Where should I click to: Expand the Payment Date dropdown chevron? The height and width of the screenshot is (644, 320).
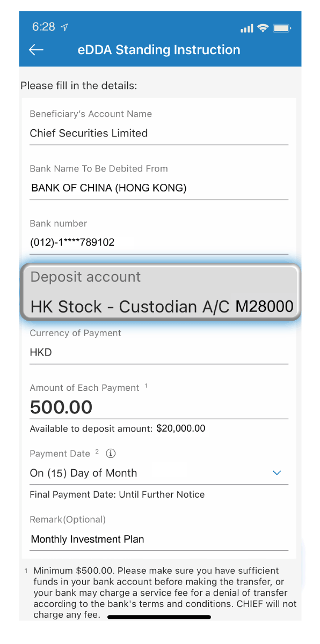pyautogui.click(x=277, y=473)
